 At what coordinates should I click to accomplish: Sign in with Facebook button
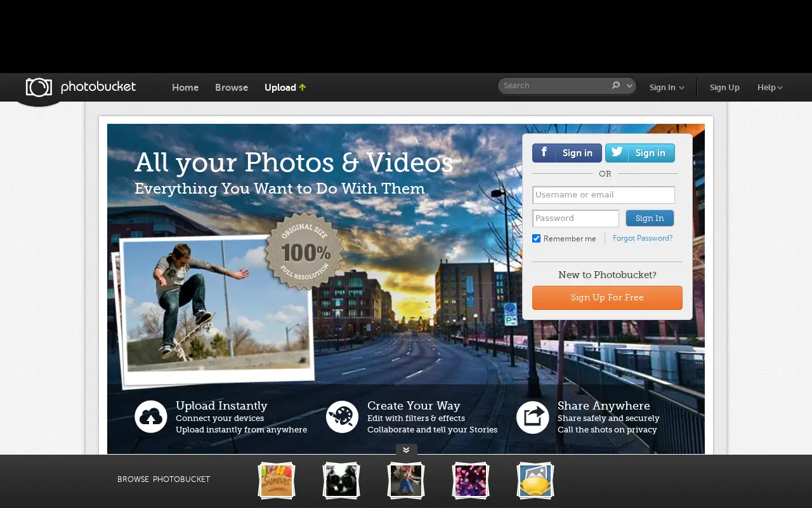[x=567, y=153]
